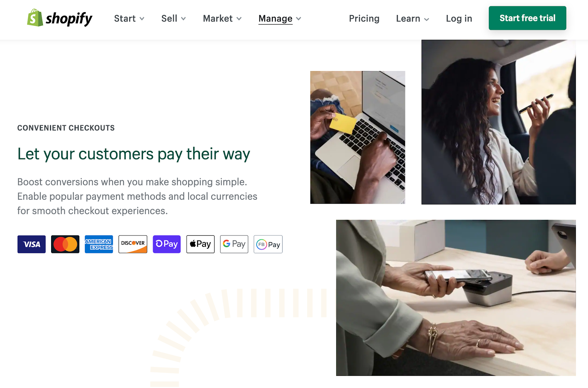Click the American Express icon

[99, 244]
